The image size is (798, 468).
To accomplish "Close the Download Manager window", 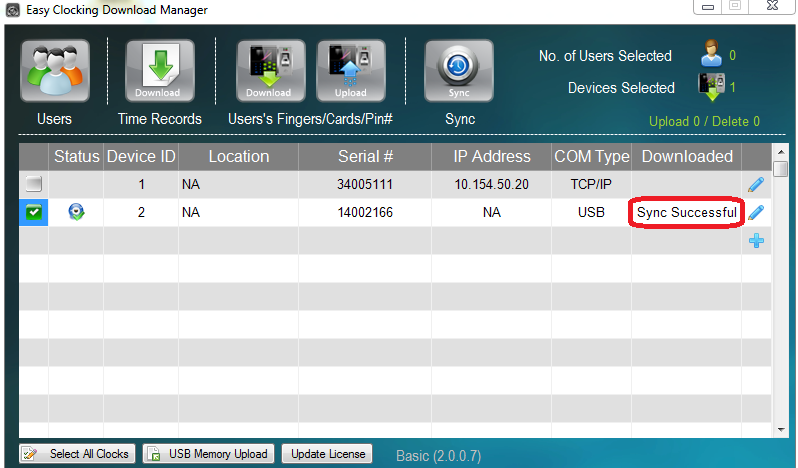I will coord(773,6).
